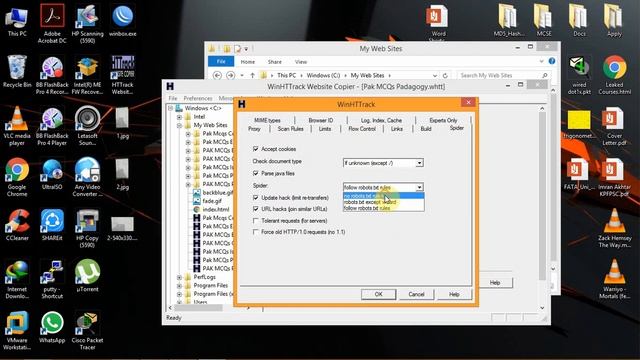Screen dimensions: 640x360
Task: Open Preferences menu in WinHTTrack Website Copier
Action: point(198,98)
